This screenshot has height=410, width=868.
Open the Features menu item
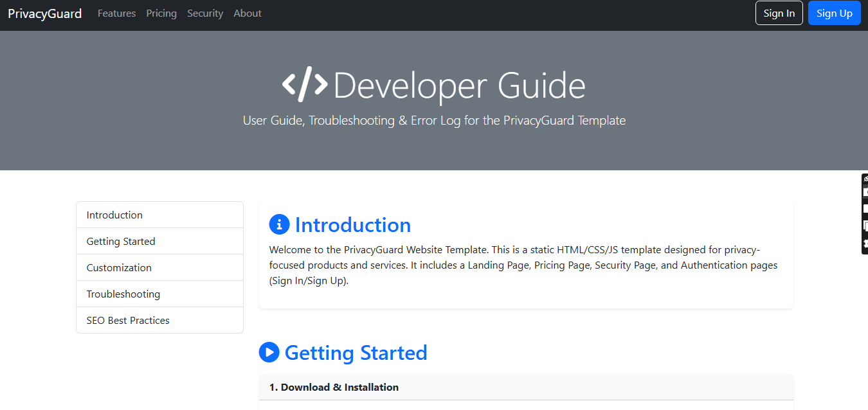pos(116,13)
